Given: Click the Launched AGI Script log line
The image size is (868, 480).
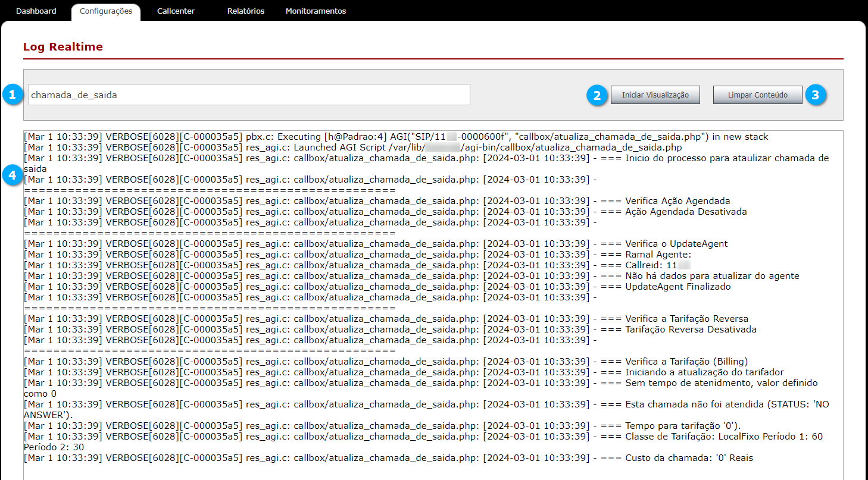Looking at the screenshot, I should click(353, 148).
